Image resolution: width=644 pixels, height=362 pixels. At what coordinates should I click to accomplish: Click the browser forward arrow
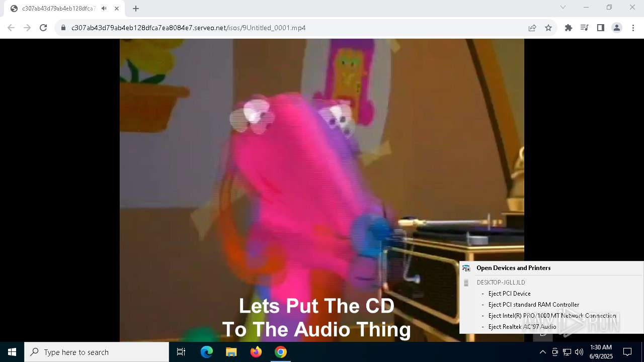[27, 28]
